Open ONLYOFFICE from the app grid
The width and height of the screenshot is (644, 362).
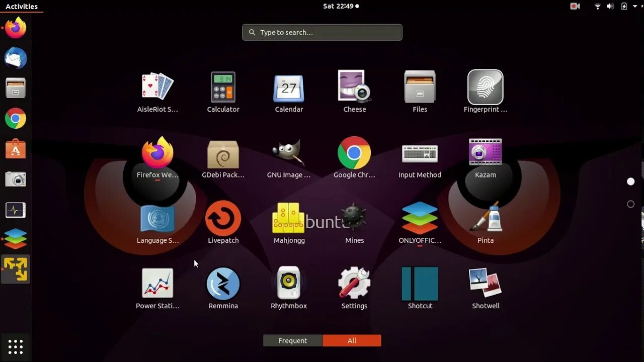pyautogui.click(x=420, y=223)
